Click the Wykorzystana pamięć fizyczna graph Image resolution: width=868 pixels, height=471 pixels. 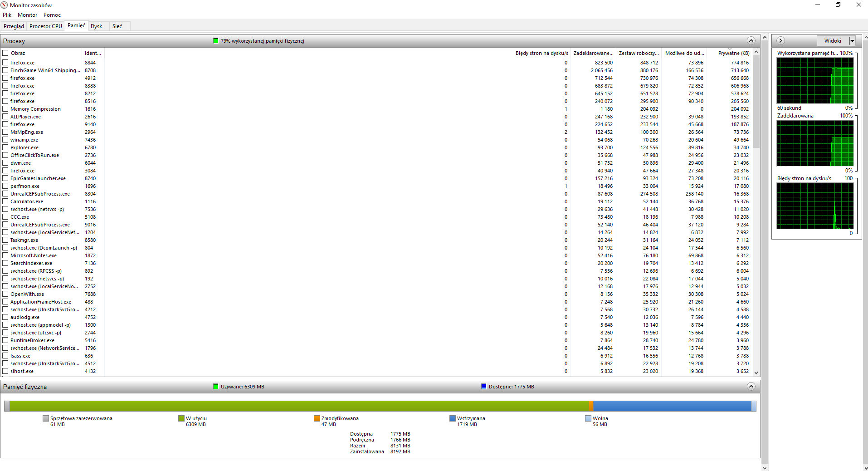pyautogui.click(x=815, y=81)
